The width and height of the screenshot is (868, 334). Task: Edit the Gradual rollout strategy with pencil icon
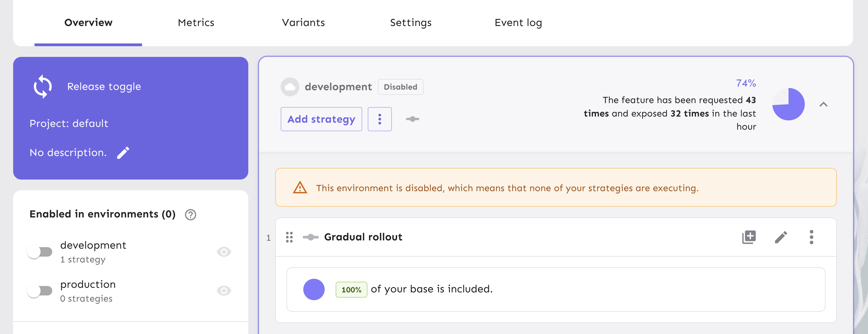tap(781, 237)
